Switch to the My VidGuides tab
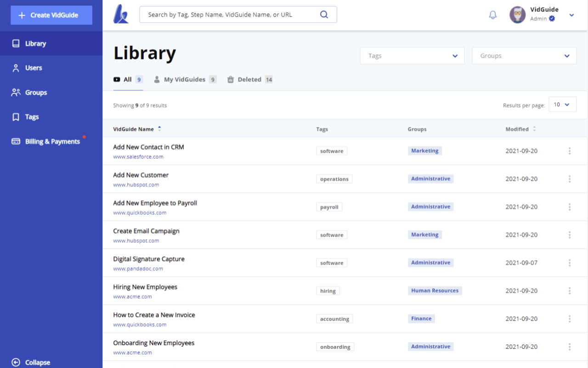 [x=185, y=79]
